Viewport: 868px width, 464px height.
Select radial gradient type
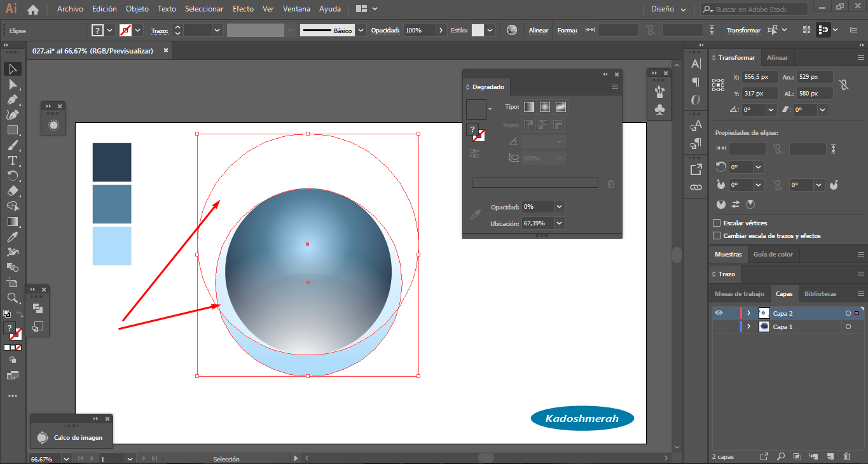tap(545, 107)
